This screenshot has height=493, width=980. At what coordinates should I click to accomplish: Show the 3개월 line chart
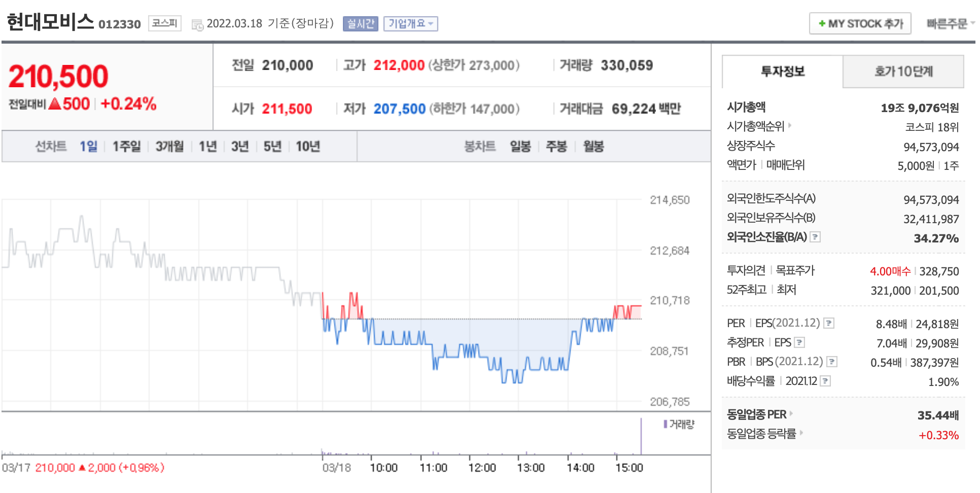pyautogui.click(x=169, y=147)
